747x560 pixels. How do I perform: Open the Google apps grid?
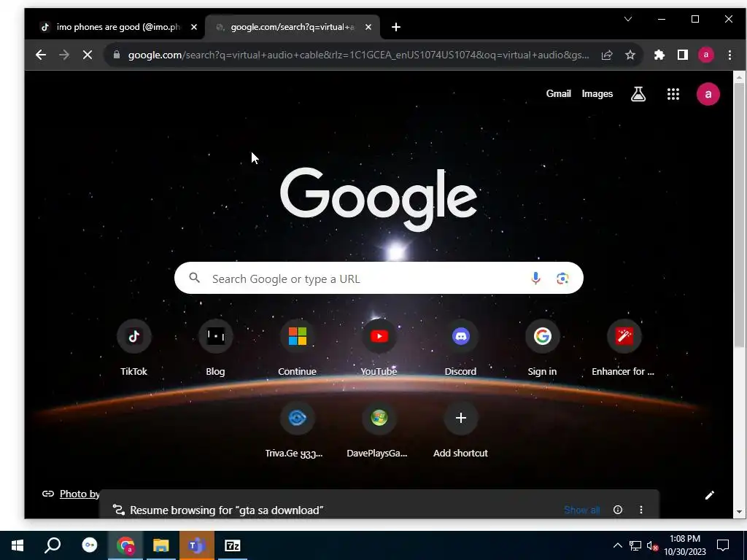(673, 94)
